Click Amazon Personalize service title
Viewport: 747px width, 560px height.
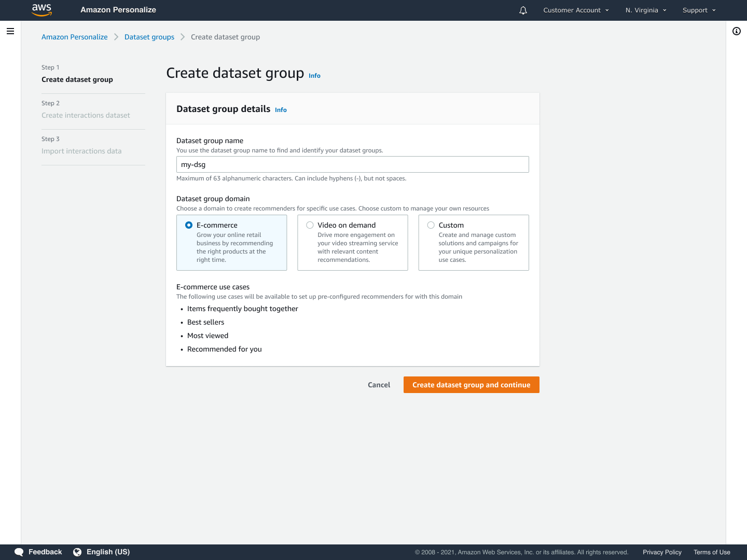118,10
